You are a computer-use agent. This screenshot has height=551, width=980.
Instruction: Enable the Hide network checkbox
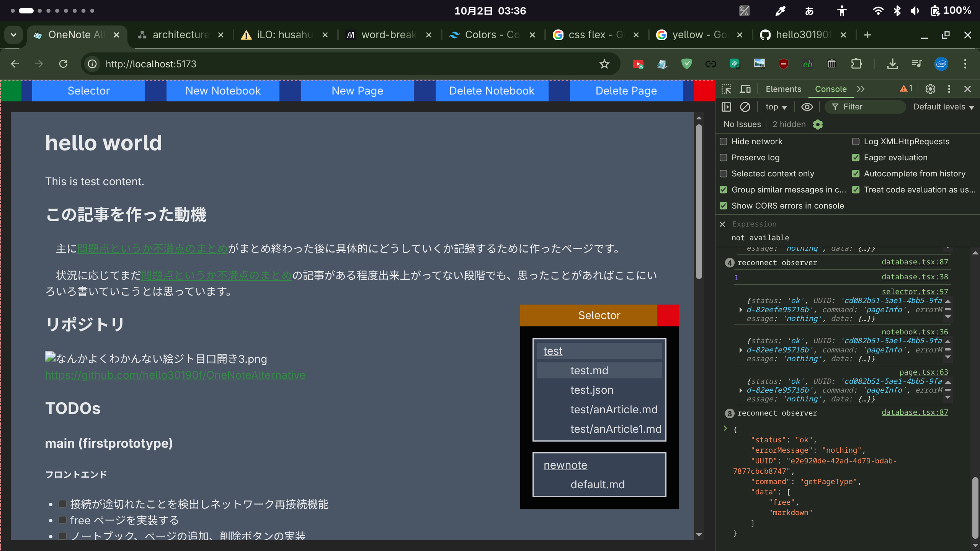723,141
